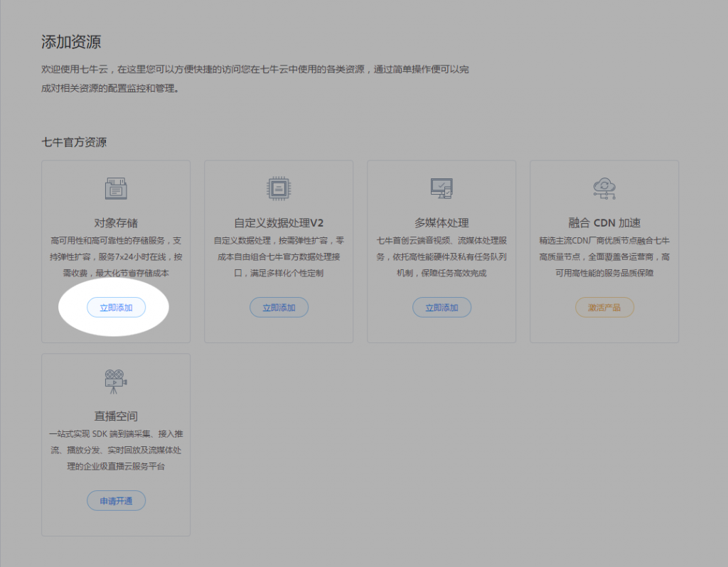Select the 自定义数据处理V2 card title
This screenshot has width=728, height=567.
click(x=279, y=222)
